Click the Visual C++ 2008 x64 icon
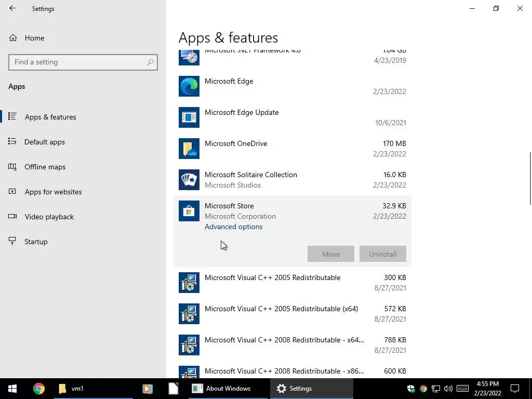The height and width of the screenshot is (399, 532). pyautogui.click(x=189, y=345)
